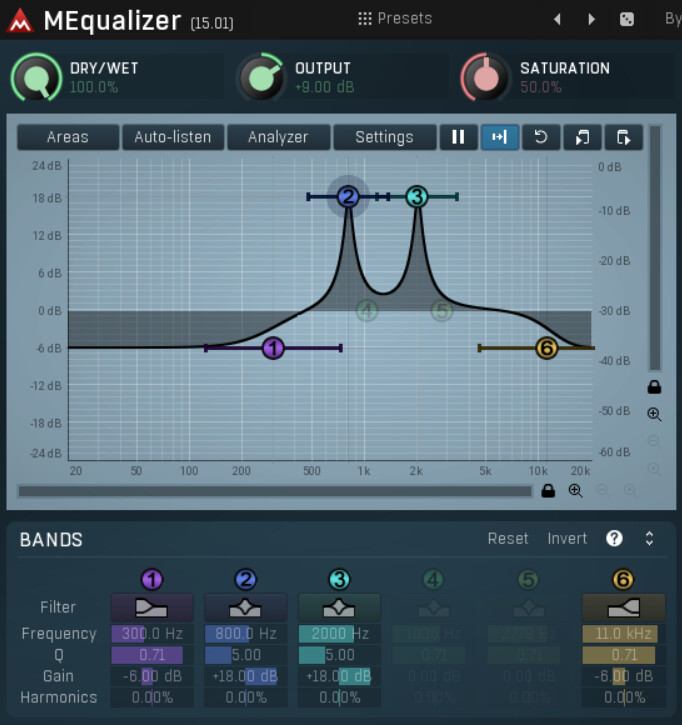Adjust the Output gain knob
The height and width of the screenshot is (725, 682).
coord(261,78)
